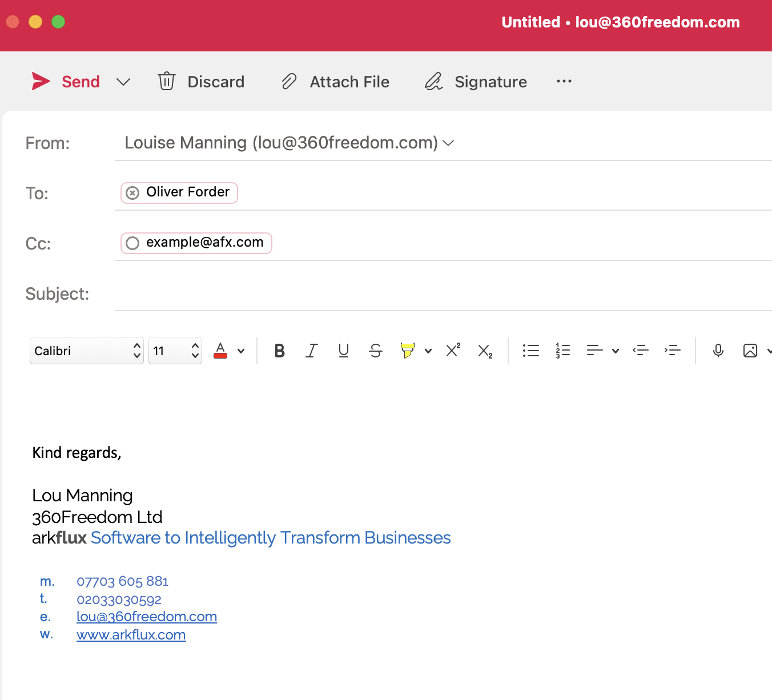Toggle bold formatting

(279, 351)
